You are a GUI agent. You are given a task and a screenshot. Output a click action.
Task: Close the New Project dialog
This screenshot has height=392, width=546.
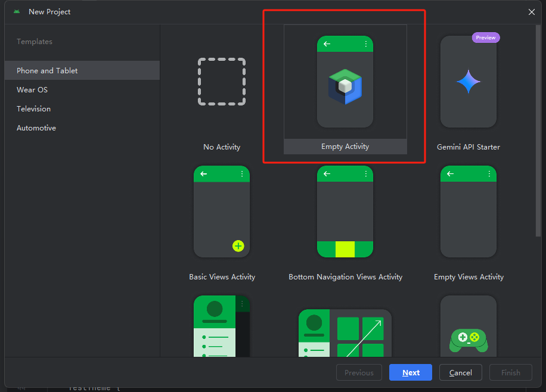(531, 12)
